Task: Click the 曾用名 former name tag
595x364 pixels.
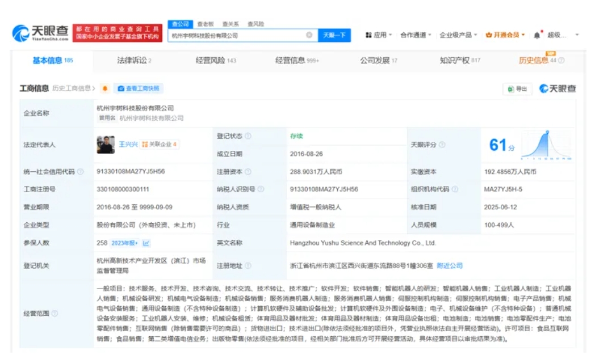Action: 107,118
